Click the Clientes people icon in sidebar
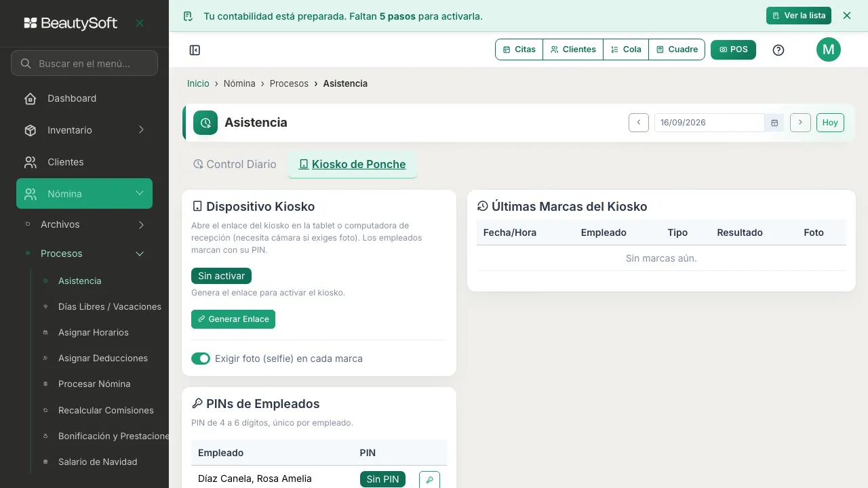Viewport: 868px width, 488px height. point(31,162)
